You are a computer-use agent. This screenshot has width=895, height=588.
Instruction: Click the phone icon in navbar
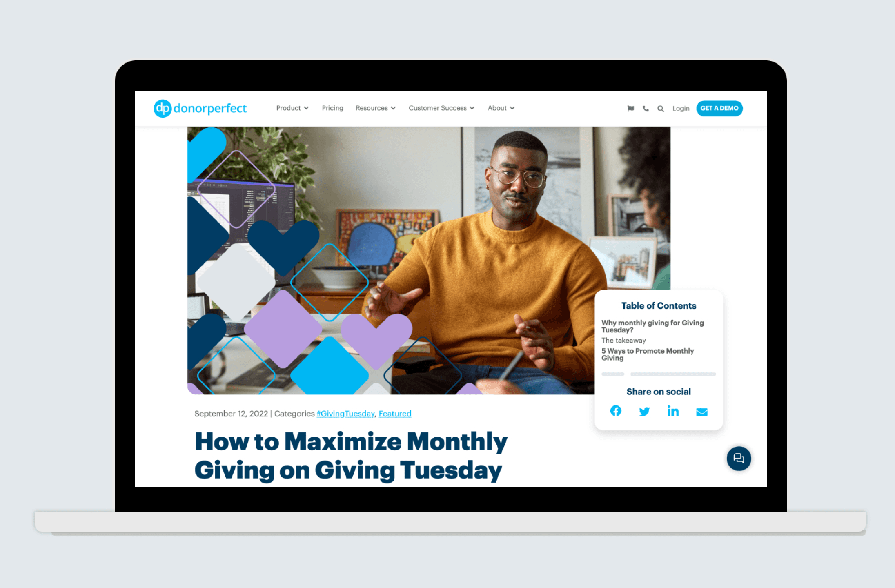tap(645, 108)
